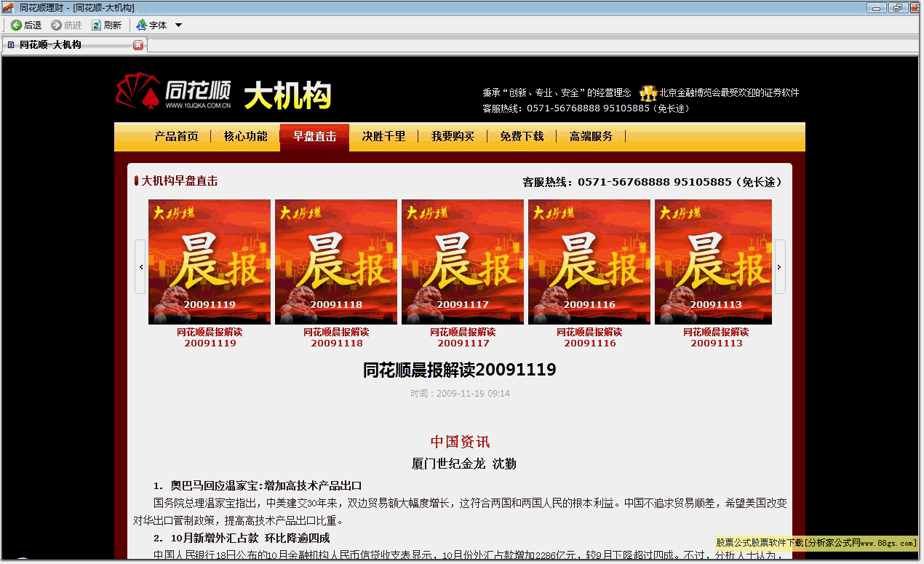Select the 同花顺-大机构 browser tab
The height and width of the screenshot is (564, 924).
(x=73, y=45)
